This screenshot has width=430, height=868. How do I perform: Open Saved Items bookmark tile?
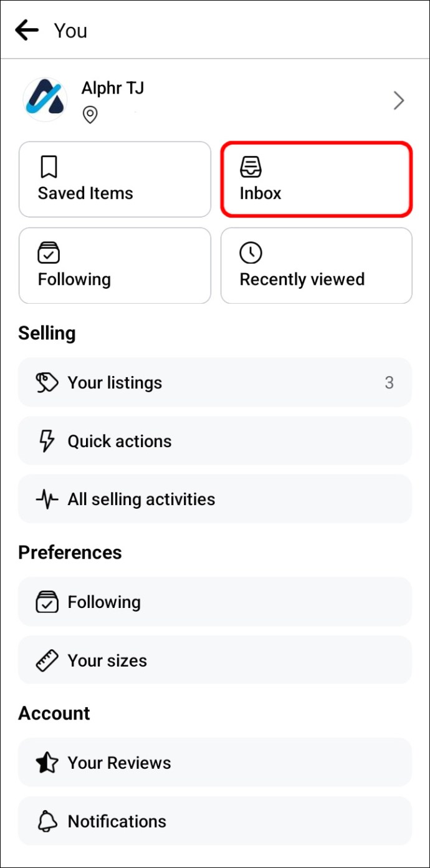coord(115,180)
